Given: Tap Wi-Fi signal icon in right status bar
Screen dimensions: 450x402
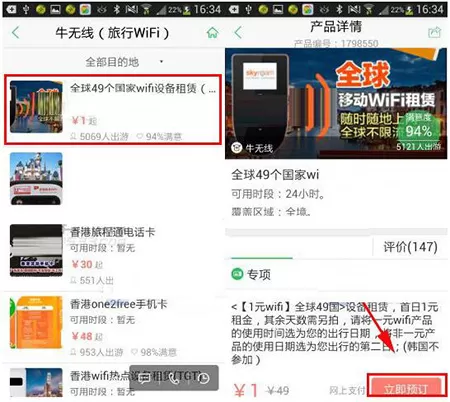Looking at the screenshot, I should pos(369,10).
